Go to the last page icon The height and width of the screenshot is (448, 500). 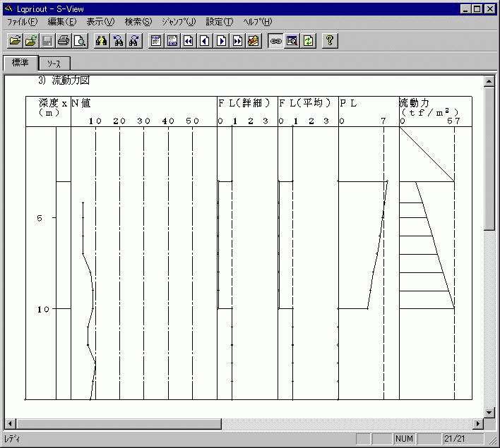[x=237, y=41]
